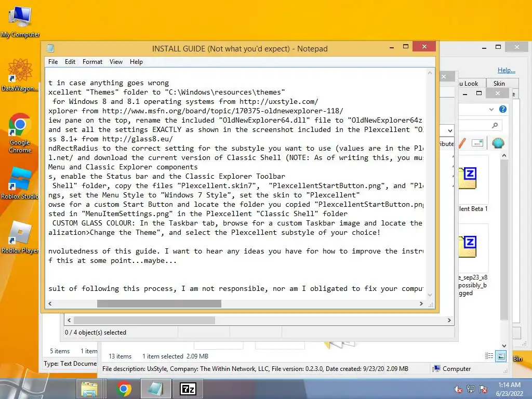532x399 pixels.
Task: Click 7-Zip horizontal scroll left arrow
Action: pos(69,320)
